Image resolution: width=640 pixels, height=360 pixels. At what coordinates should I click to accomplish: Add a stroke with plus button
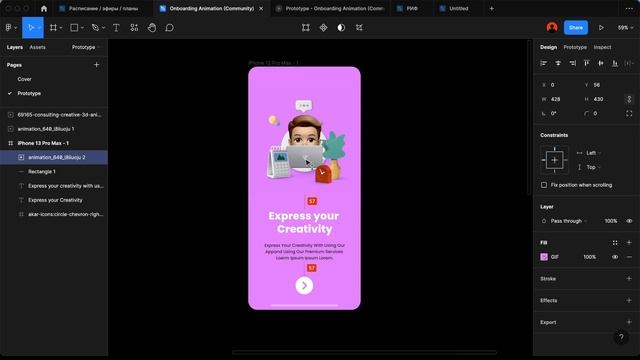pyautogui.click(x=629, y=279)
